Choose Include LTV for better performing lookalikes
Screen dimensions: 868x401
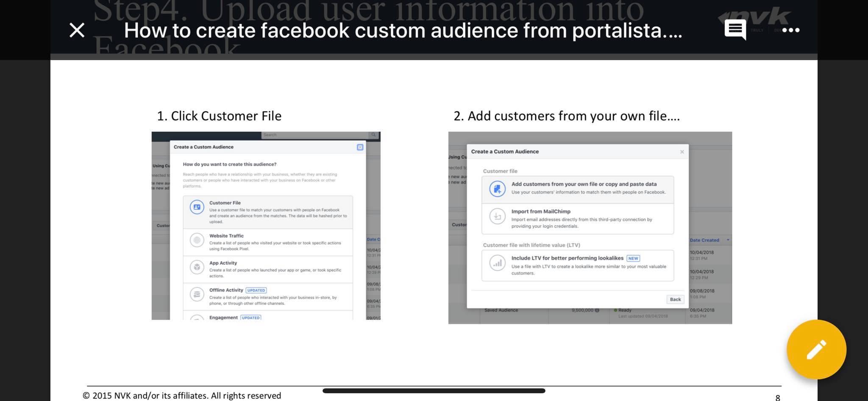[578, 265]
